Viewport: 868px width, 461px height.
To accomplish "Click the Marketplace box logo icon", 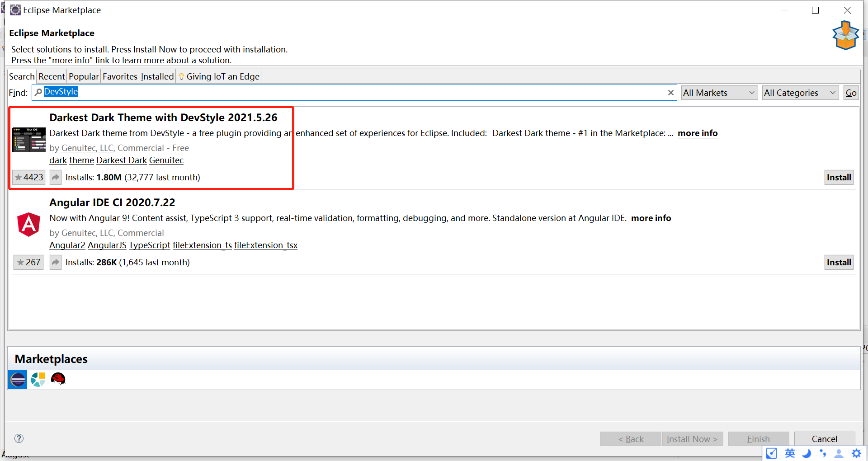I will [845, 35].
